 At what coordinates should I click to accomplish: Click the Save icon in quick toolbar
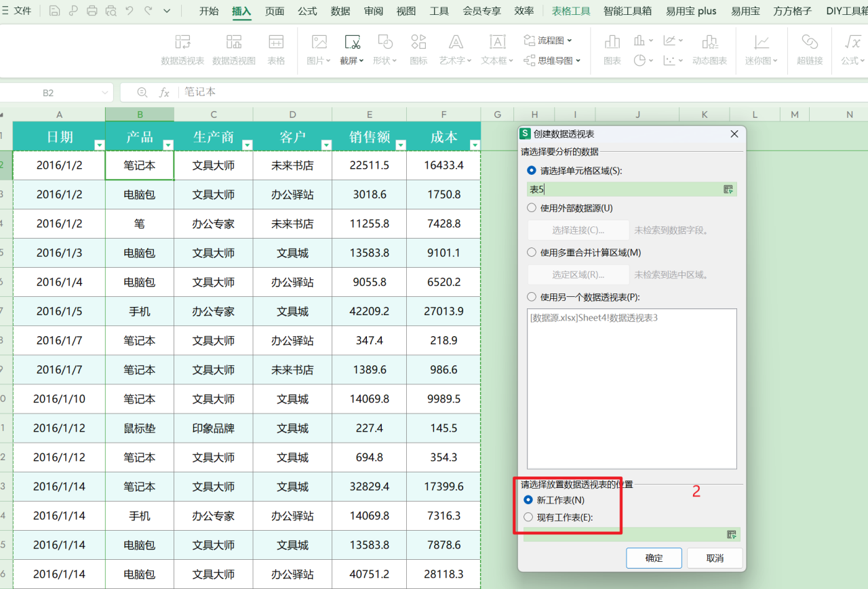point(54,11)
